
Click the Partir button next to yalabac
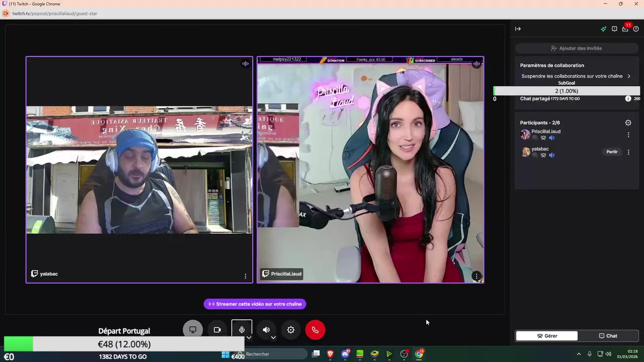click(612, 152)
